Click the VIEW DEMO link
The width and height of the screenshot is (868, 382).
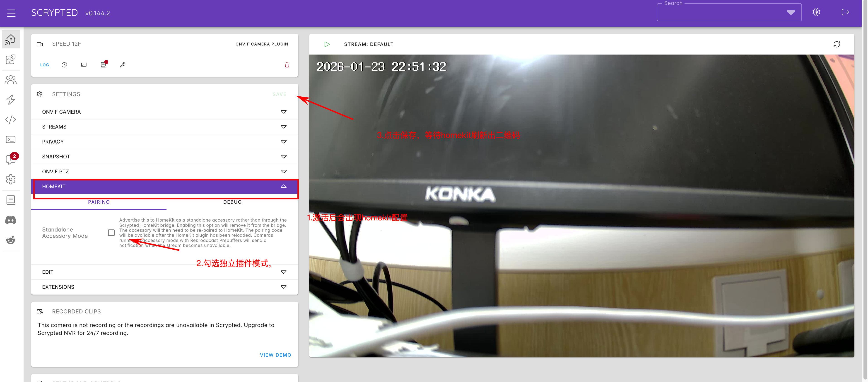pyautogui.click(x=275, y=355)
